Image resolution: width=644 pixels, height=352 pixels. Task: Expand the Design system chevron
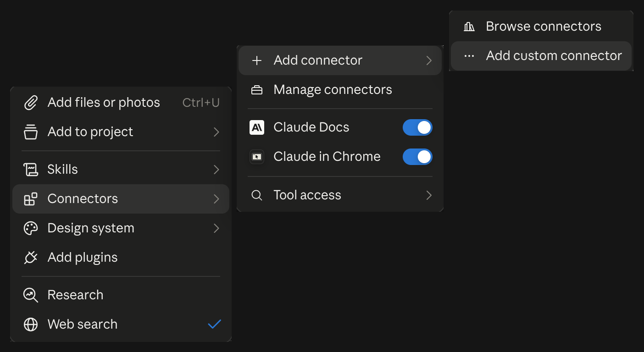[x=217, y=228]
